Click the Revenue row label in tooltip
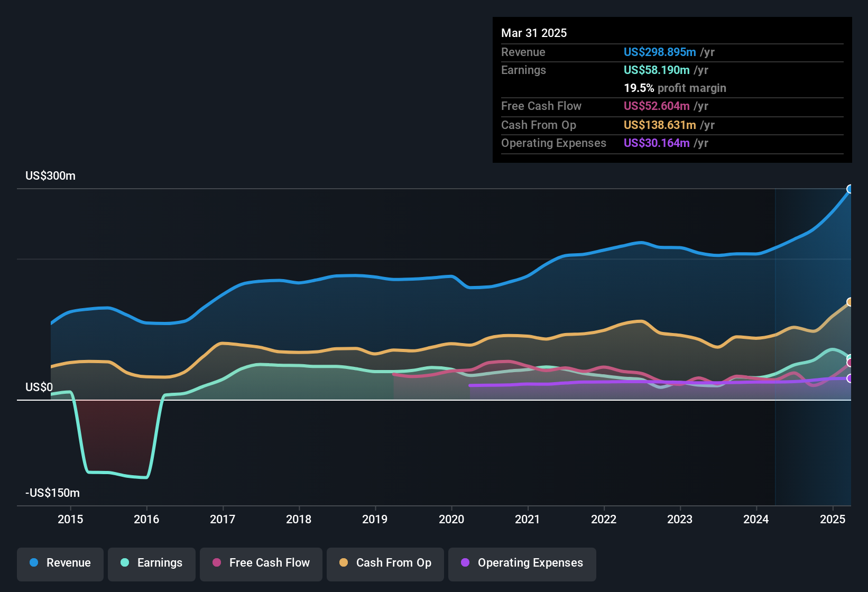 (x=523, y=52)
